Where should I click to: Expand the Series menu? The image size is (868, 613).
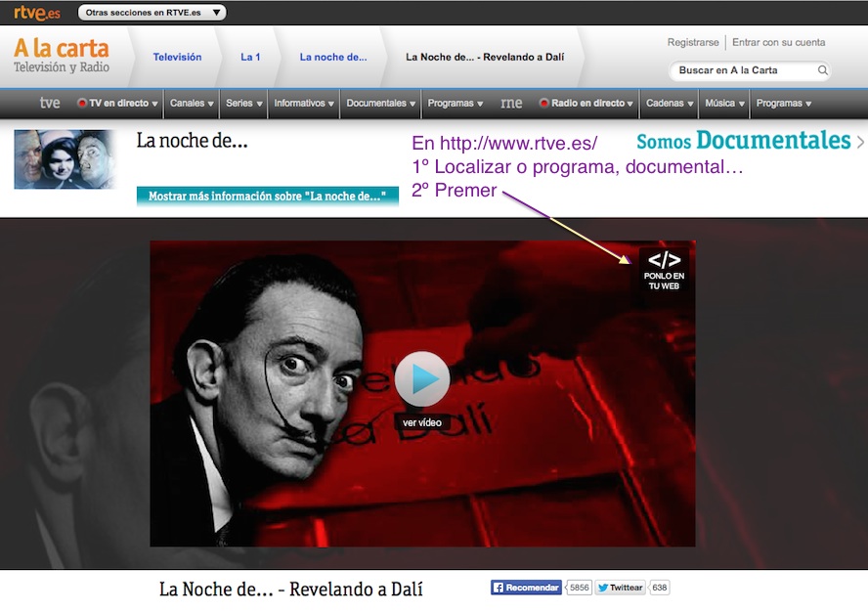coord(242,102)
